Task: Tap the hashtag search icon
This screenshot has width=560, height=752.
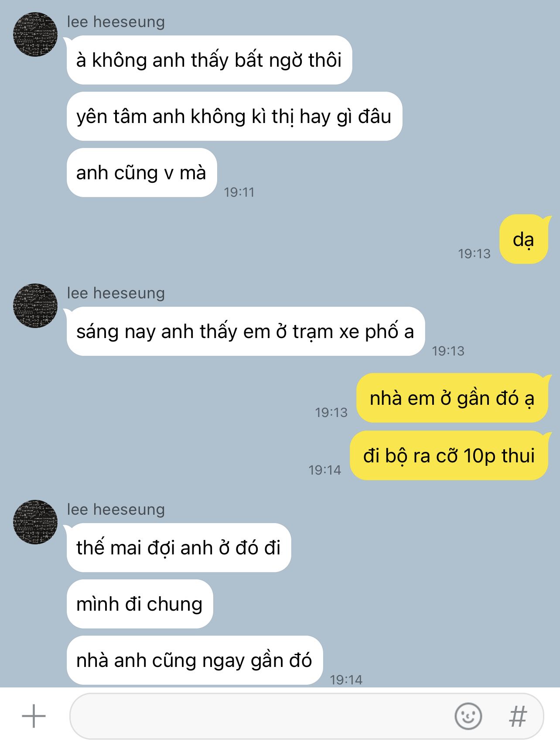Action: pyautogui.click(x=518, y=716)
